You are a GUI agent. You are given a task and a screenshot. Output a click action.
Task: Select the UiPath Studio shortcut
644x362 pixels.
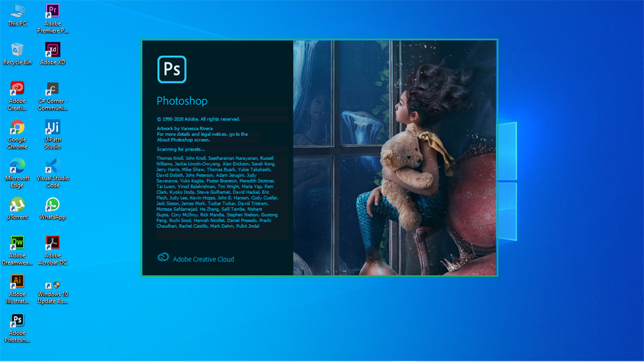coord(53,135)
